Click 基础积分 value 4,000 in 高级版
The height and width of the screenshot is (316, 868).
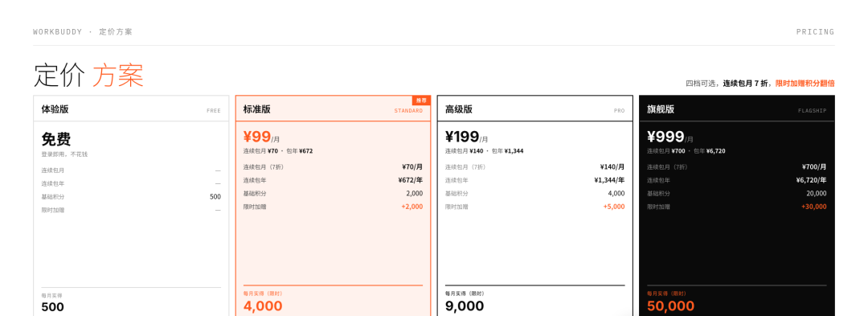tap(616, 193)
